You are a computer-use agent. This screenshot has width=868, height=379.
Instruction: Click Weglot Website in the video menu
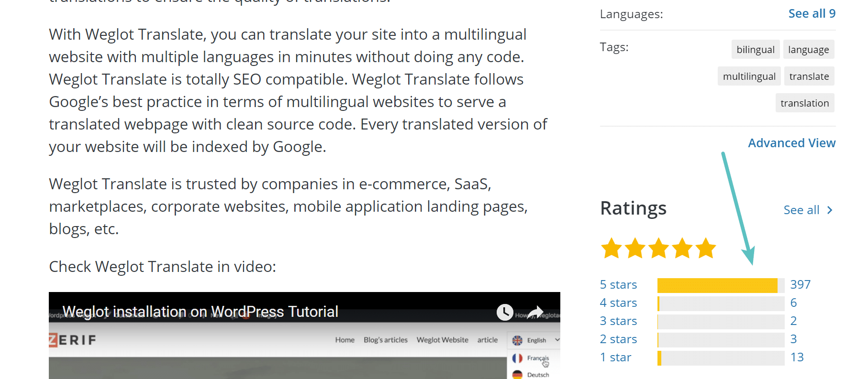(442, 340)
